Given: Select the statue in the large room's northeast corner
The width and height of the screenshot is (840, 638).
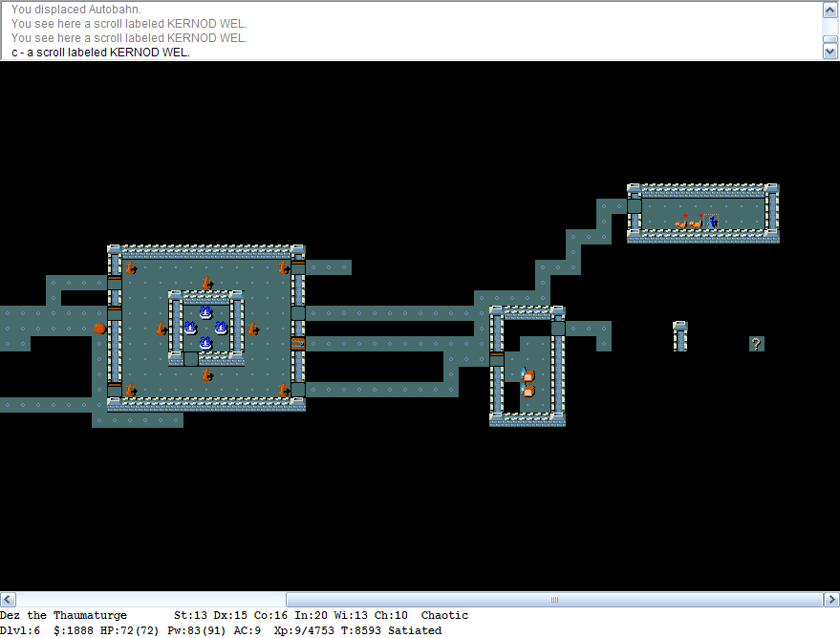Looking at the screenshot, I should click(283, 267).
